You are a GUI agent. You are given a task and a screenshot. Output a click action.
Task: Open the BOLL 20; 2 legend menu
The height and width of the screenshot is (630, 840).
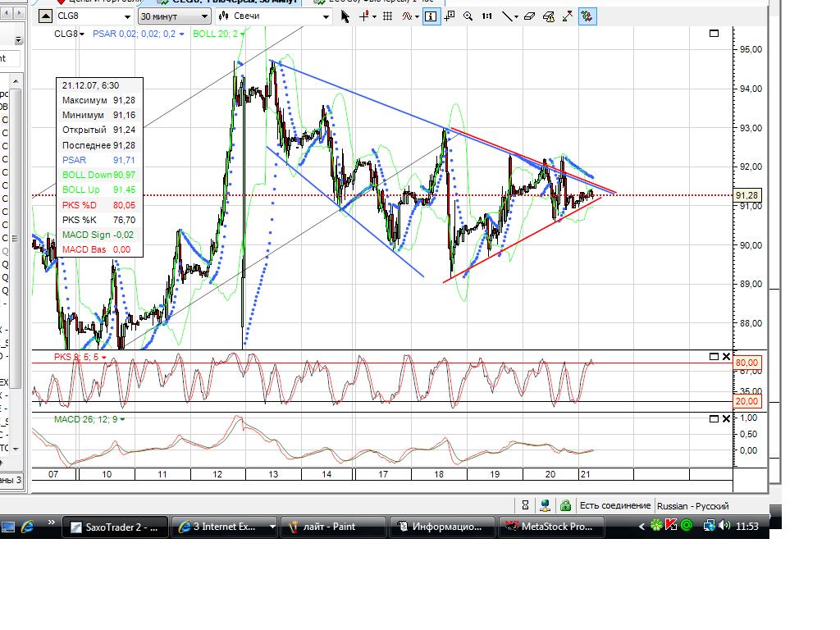click(x=218, y=34)
